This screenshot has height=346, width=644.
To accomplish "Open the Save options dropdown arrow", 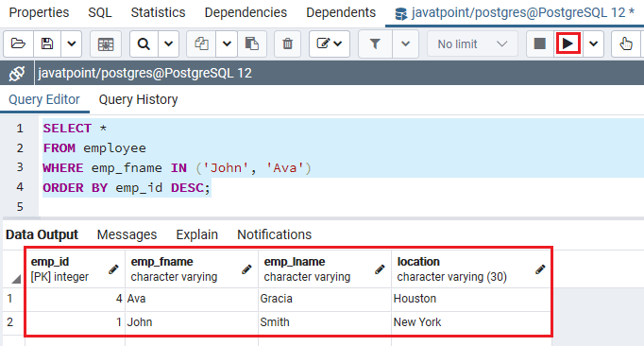I will tap(72, 43).
